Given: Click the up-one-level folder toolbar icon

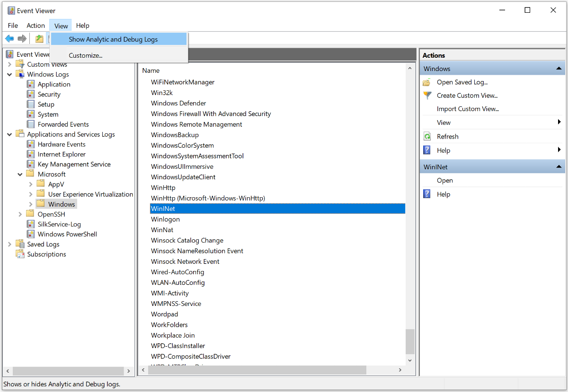Looking at the screenshot, I should tap(39, 39).
